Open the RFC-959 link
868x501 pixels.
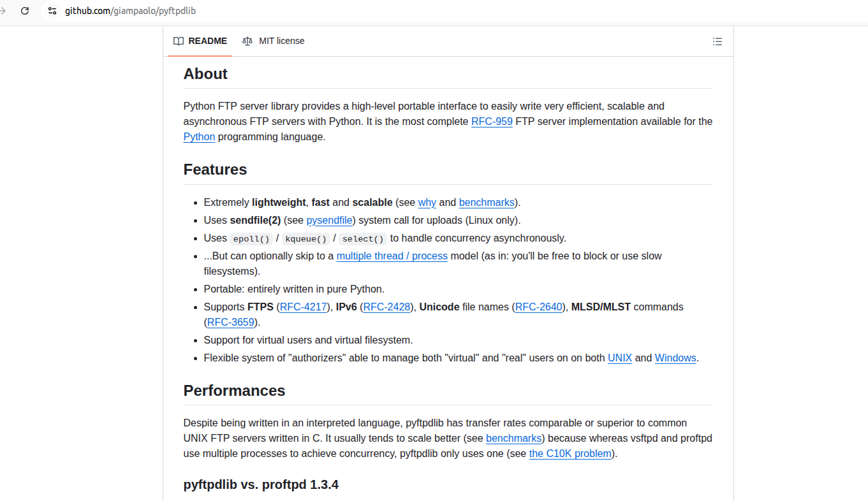[x=492, y=122]
